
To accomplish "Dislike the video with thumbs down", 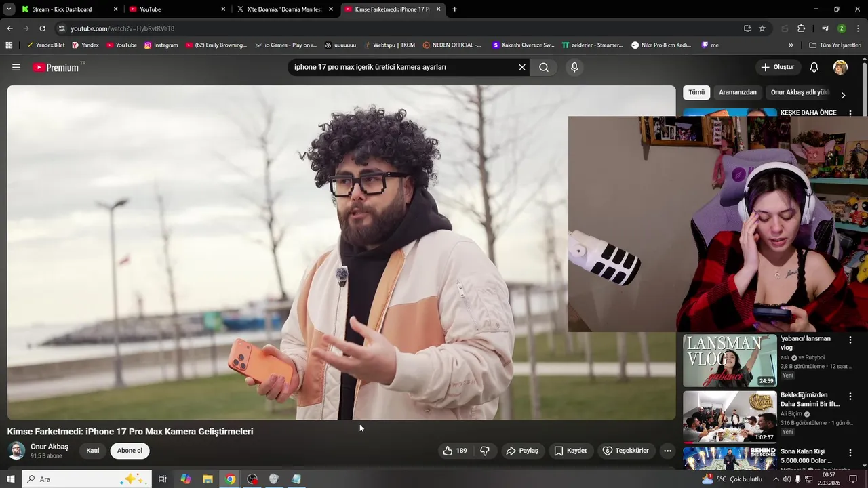I will (x=485, y=451).
